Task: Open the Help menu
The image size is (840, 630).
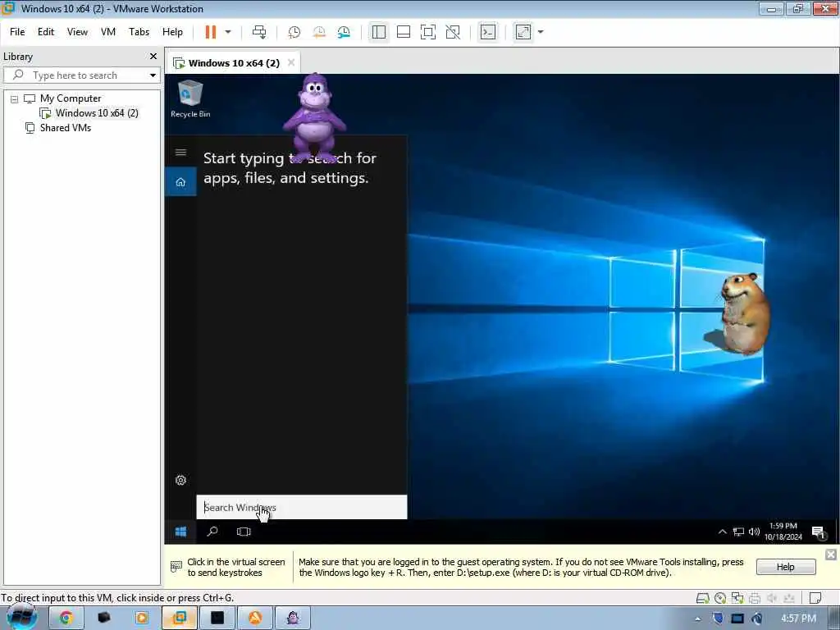Action: (172, 32)
